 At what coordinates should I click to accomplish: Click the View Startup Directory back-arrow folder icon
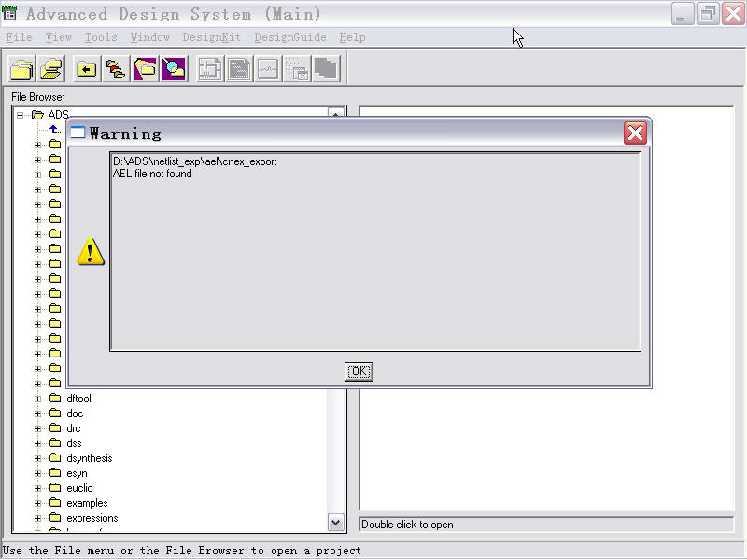[x=86, y=69]
